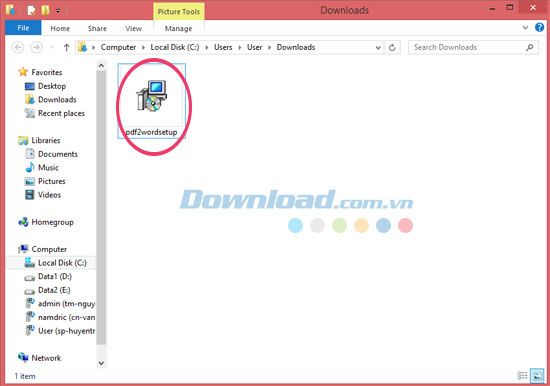550x386 pixels.
Task: Maximize the Downloads window
Action: pyautogui.click(x=510, y=7)
